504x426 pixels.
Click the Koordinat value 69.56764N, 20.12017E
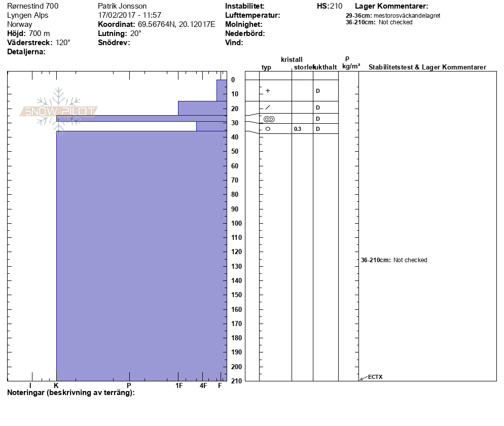[176, 24]
